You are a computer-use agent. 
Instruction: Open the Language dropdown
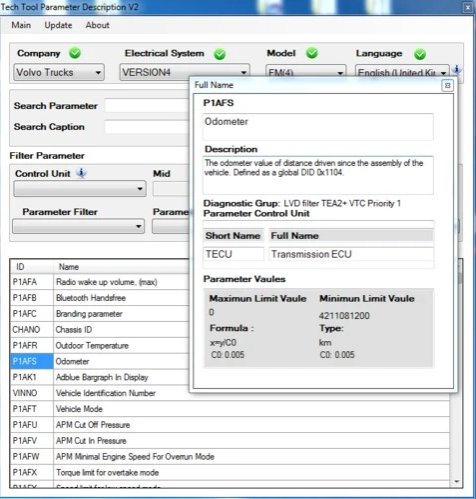[x=402, y=72]
